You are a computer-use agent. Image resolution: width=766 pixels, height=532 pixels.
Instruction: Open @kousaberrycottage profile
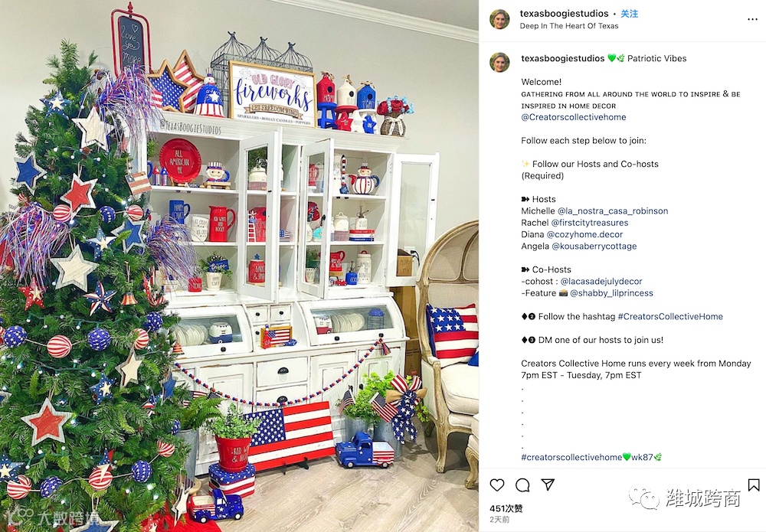594,246
